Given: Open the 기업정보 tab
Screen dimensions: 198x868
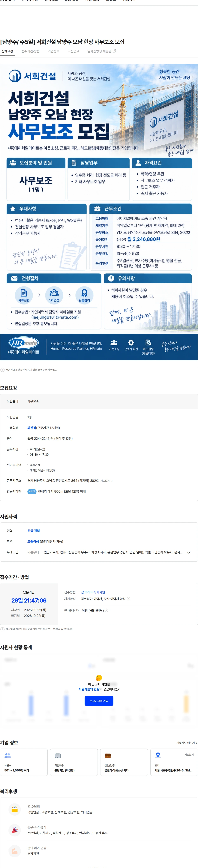Looking at the screenshot, I should pos(54,51).
